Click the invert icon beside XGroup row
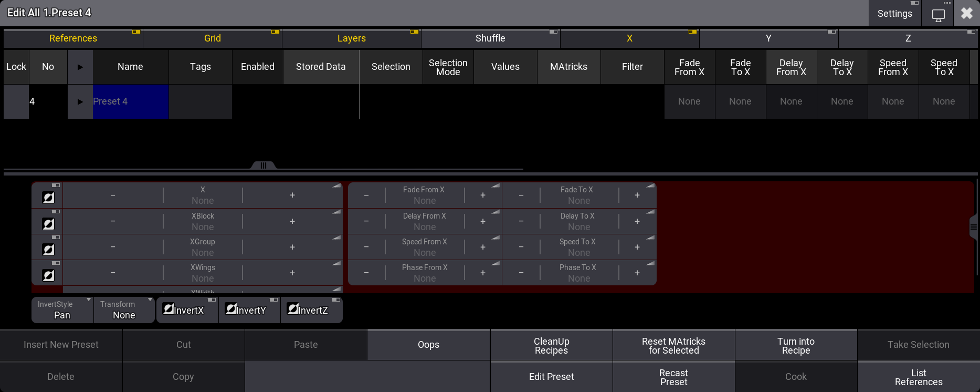 (48, 250)
